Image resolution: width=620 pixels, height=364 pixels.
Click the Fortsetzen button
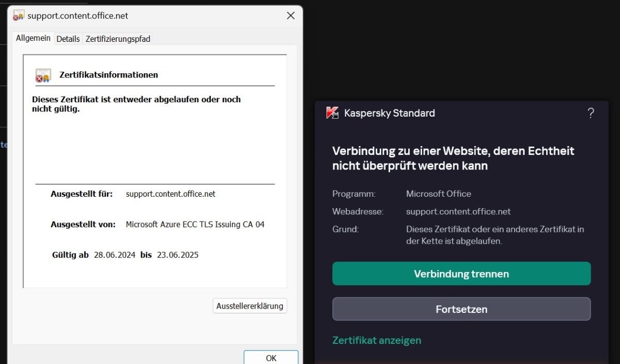(x=461, y=309)
